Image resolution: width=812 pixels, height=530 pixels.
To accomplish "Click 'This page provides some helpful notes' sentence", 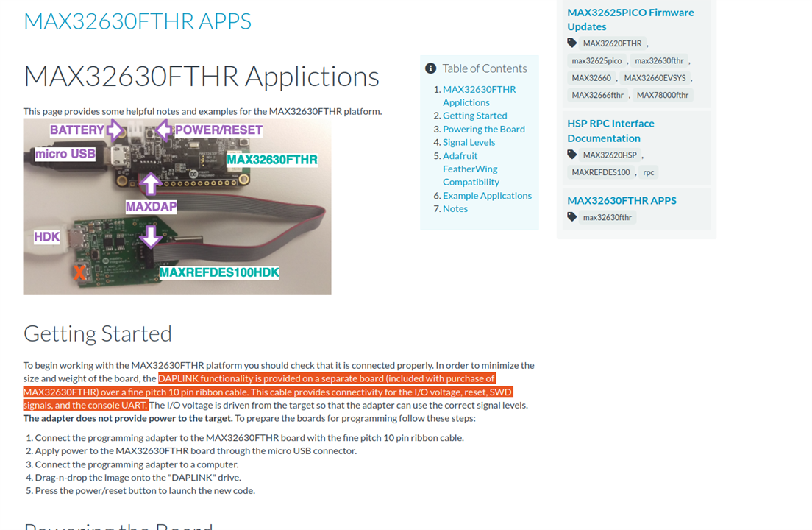I will [x=202, y=111].
